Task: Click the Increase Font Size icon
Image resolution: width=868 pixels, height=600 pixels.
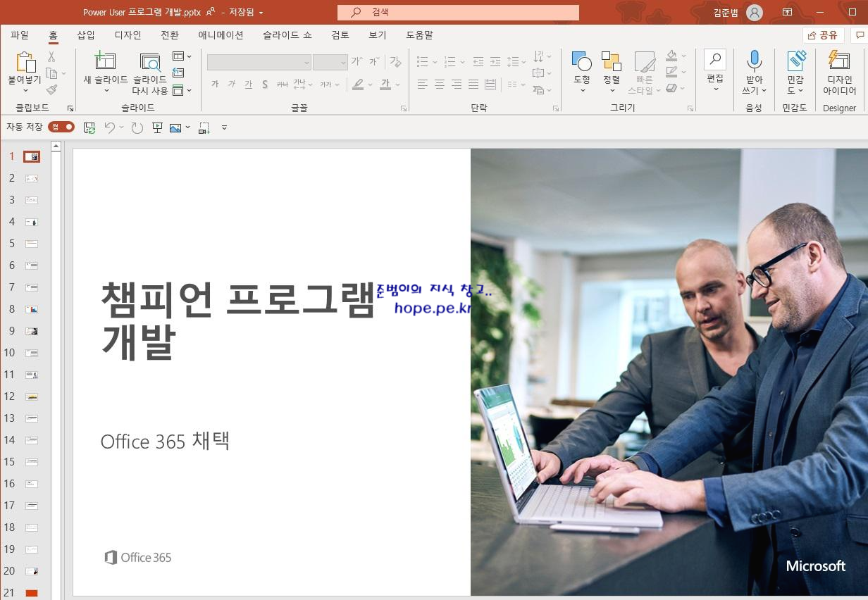Action: coord(356,62)
